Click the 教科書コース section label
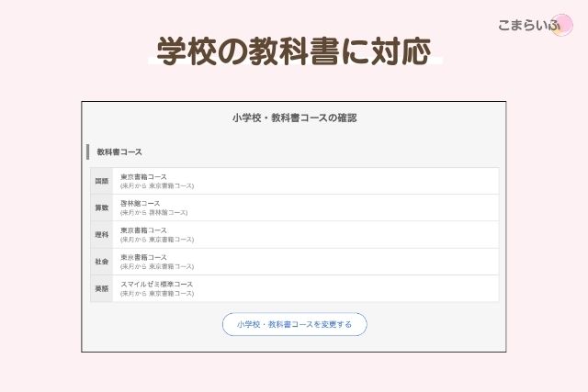 tap(119, 152)
